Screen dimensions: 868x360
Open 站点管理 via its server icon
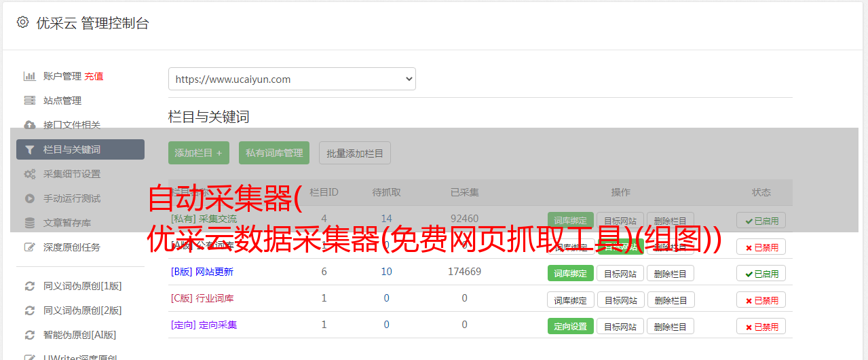(x=30, y=101)
